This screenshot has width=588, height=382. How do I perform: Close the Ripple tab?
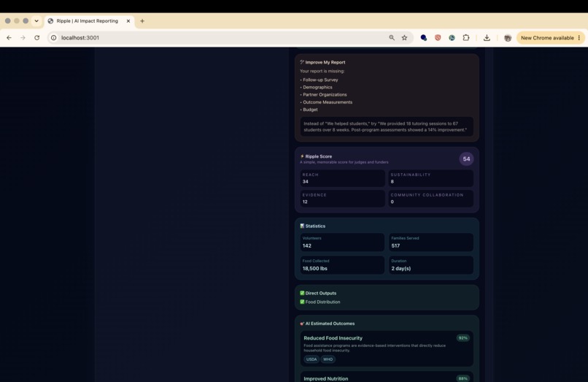[x=128, y=21]
